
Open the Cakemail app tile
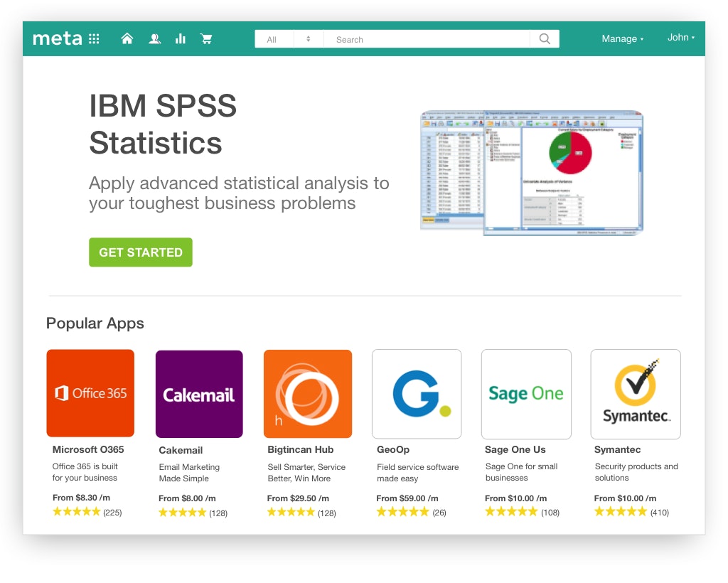coord(199,394)
